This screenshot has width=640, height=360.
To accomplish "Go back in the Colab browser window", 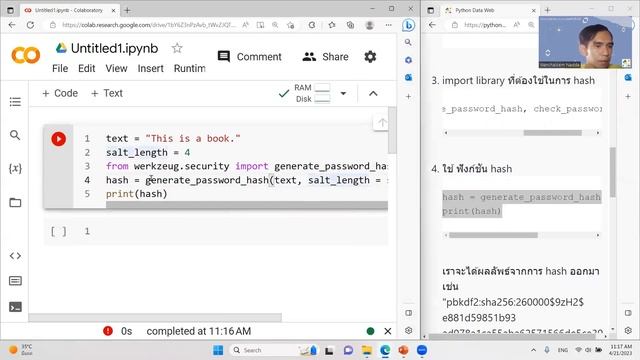I will click(x=12, y=25).
